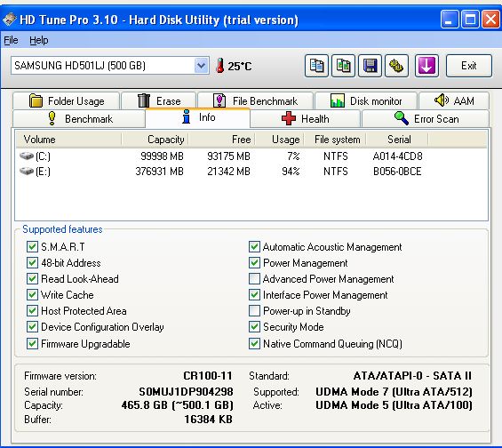Click serial B056-0BCE in volume list
The image size is (502, 448).
click(x=397, y=172)
